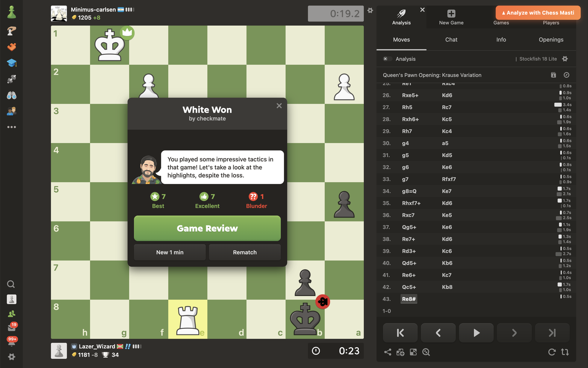
Task: Click the Excellent moves thumbs-up icon
Action: coord(204,196)
